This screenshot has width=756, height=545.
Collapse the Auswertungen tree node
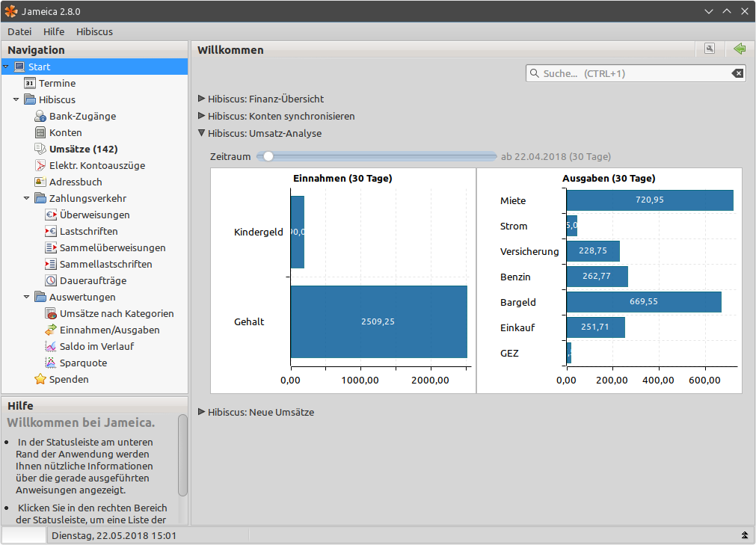(x=27, y=297)
